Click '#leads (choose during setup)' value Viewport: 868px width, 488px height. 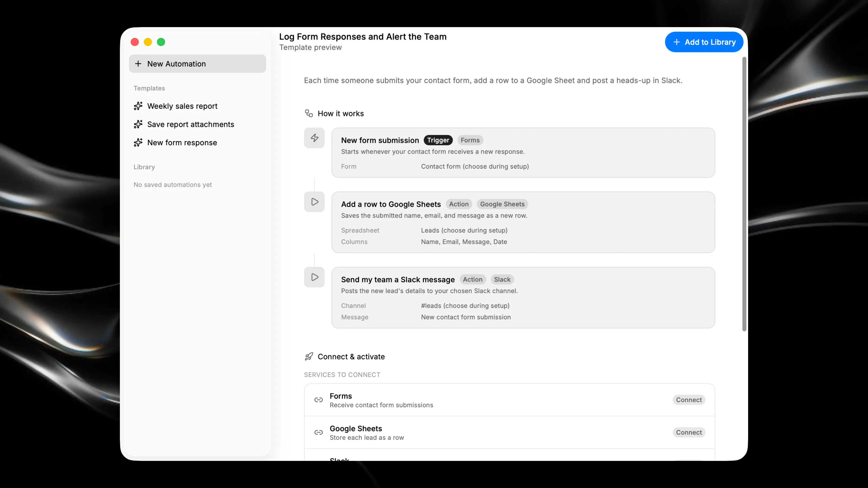point(465,306)
